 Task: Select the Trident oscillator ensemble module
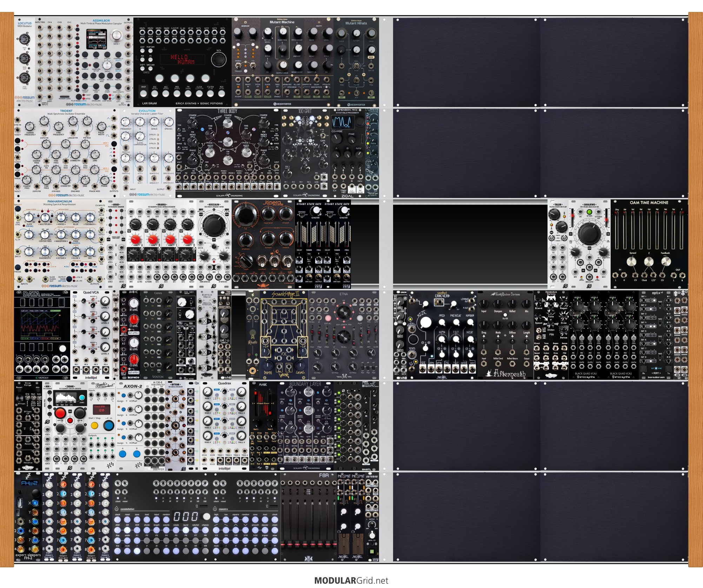[x=67, y=153]
